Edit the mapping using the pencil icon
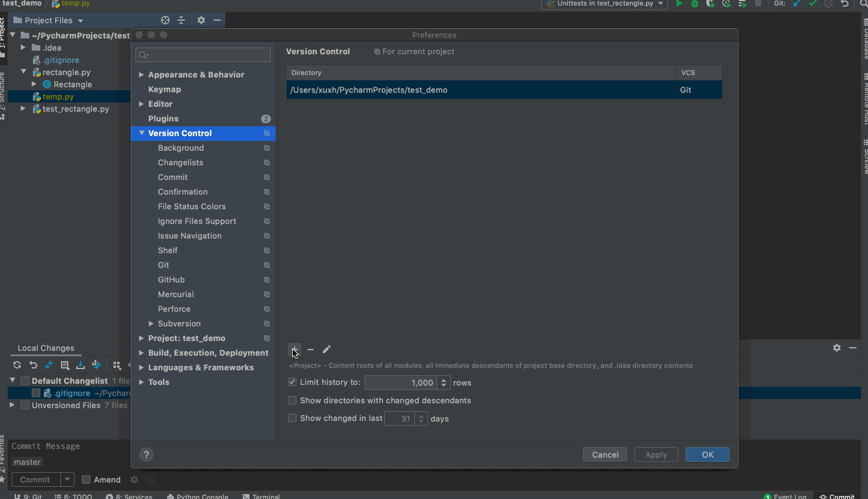Screen dimensions: 868x499 [x=326, y=350]
